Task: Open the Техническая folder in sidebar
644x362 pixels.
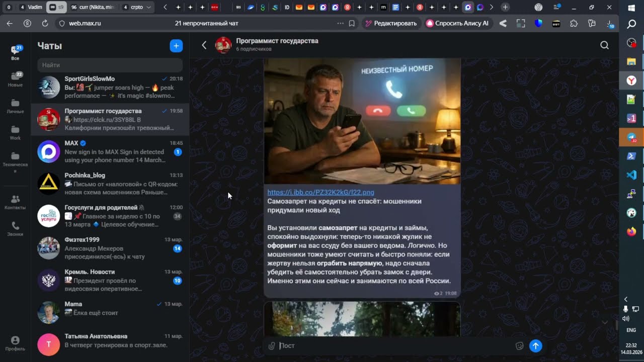Action: click(15, 162)
